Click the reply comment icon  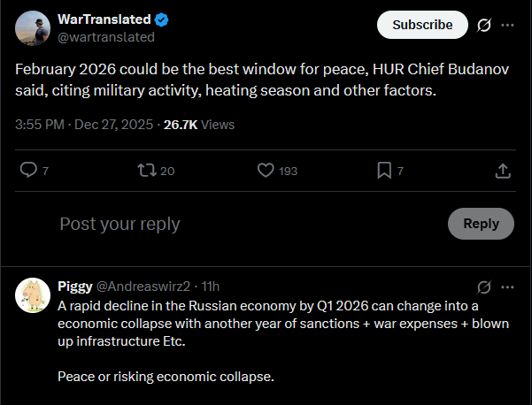[x=27, y=171]
